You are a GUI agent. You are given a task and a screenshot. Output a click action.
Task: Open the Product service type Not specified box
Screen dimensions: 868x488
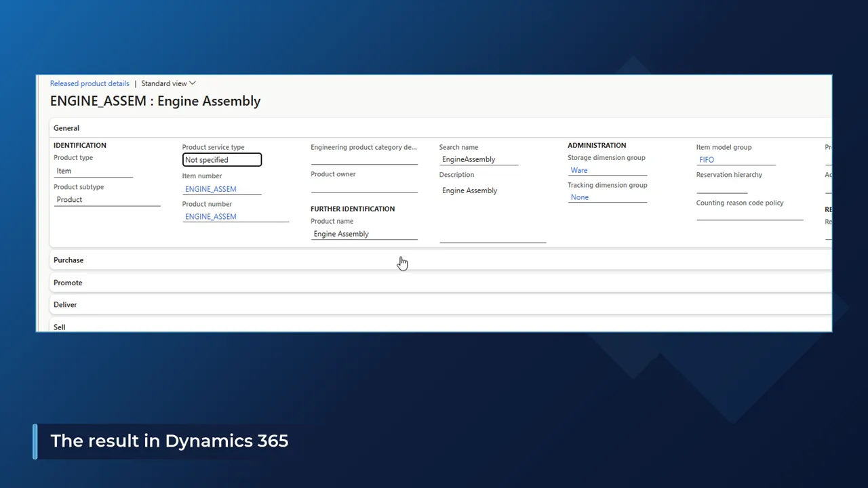(222, 160)
